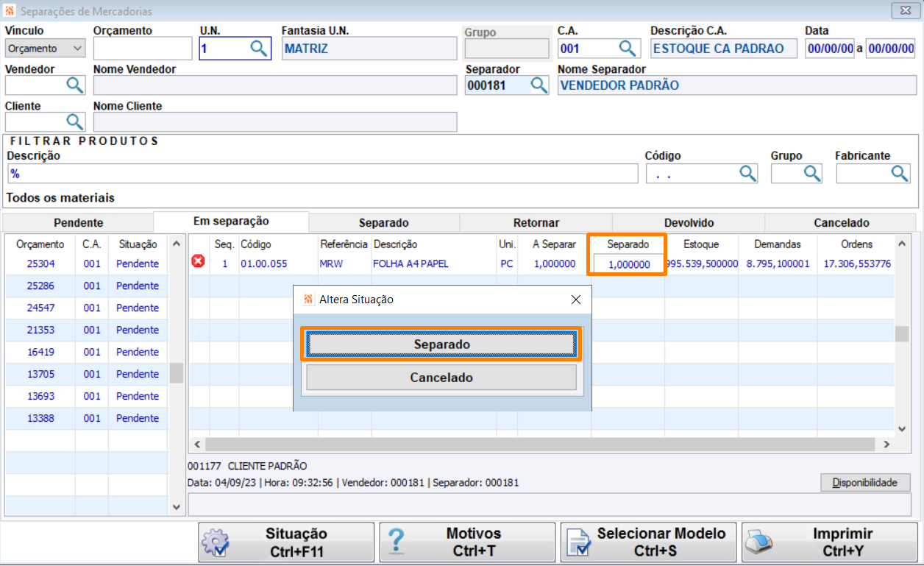Click the U.N. field search magnifier
Image resolution: width=924 pixels, height=566 pixels.
click(x=258, y=49)
